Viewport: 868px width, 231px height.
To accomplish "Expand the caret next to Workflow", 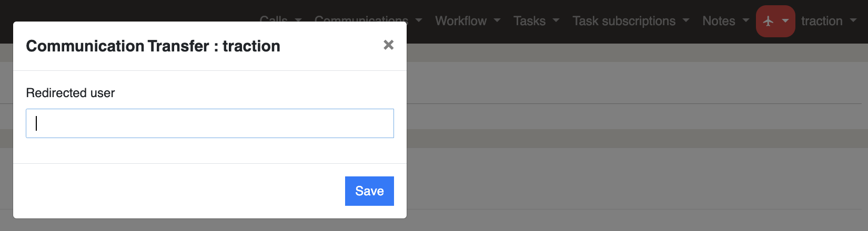I will 497,21.
